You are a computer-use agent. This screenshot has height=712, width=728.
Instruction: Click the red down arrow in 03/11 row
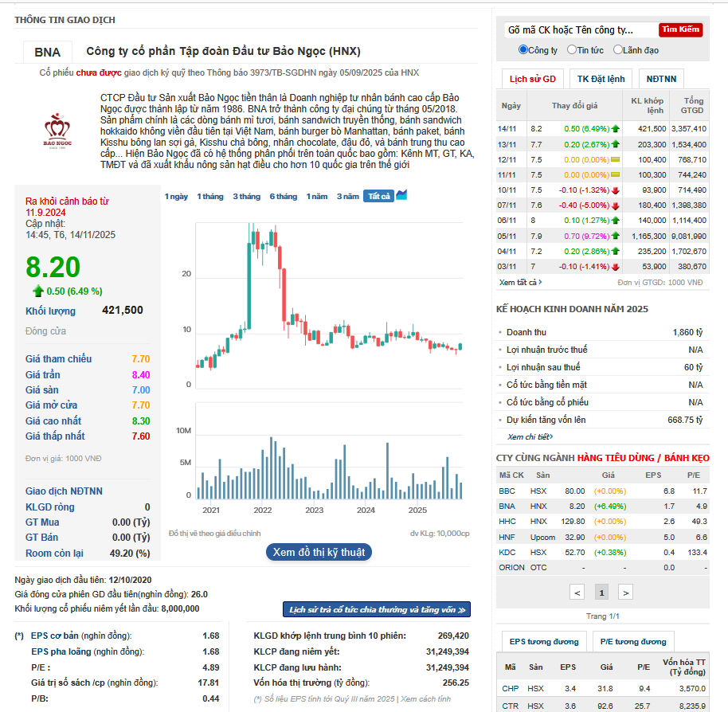615,267
